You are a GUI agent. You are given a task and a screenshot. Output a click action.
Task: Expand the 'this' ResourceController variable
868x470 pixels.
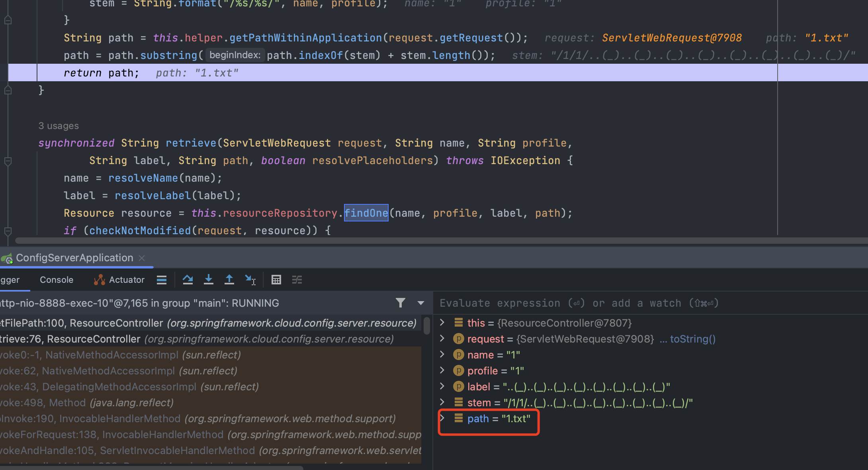click(442, 323)
